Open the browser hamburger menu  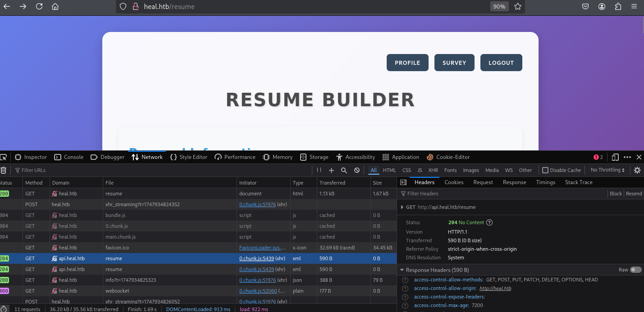(x=634, y=7)
